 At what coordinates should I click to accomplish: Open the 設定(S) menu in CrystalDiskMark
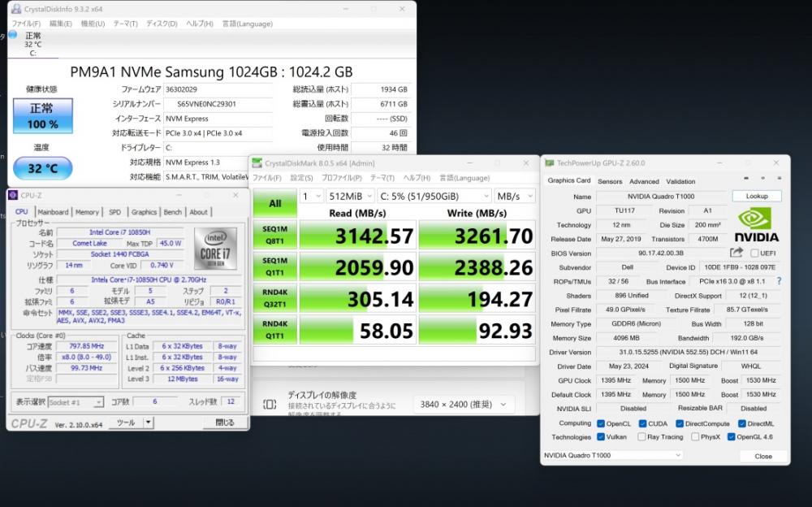click(x=301, y=177)
